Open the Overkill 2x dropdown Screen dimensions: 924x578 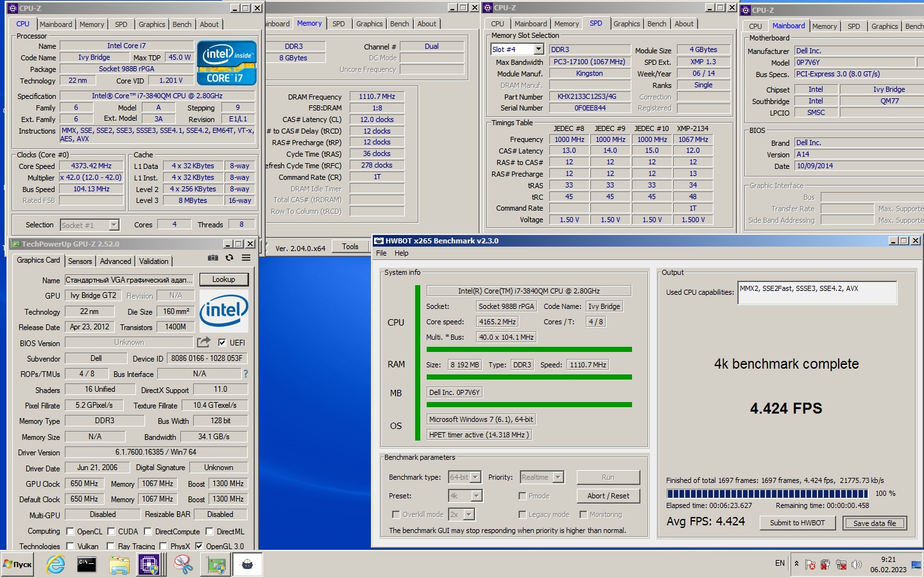pos(461,514)
